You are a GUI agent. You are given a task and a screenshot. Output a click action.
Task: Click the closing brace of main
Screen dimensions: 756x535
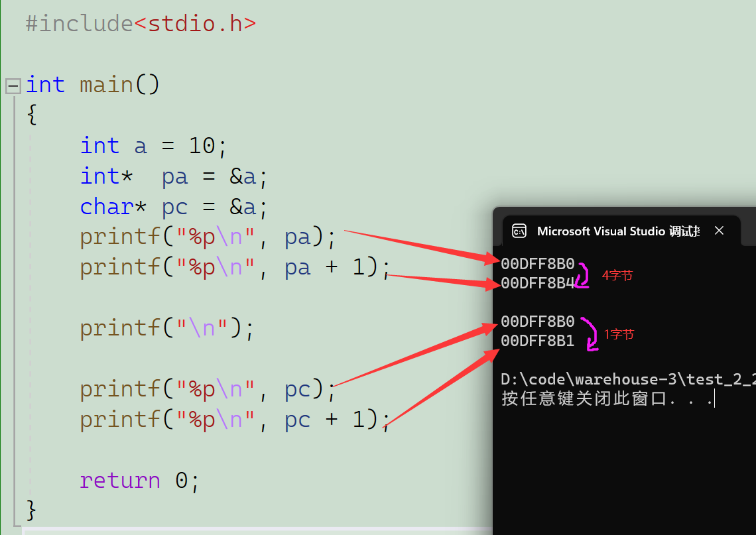point(31,510)
